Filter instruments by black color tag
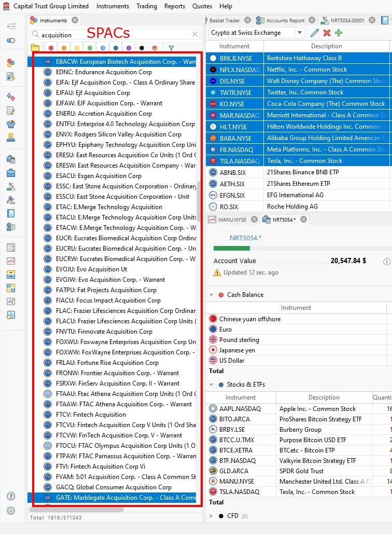Image resolution: width=392 pixels, height=534 pixels. click(142, 48)
